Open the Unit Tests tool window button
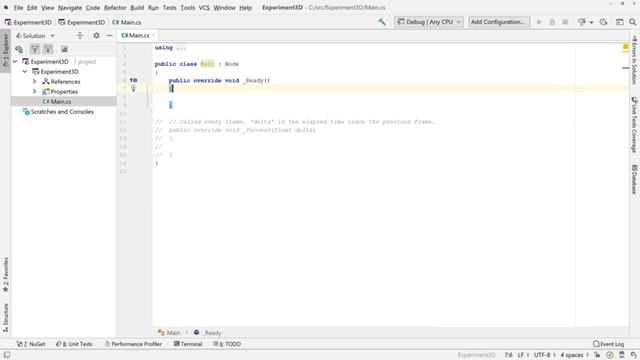The width and height of the screenshot is (640, 360). (74, 344)
